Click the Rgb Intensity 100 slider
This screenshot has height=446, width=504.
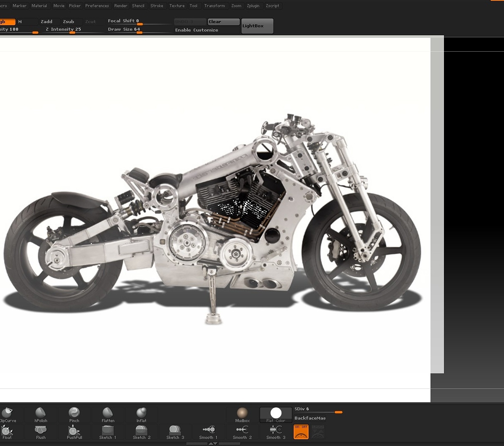tap(19, 30)
